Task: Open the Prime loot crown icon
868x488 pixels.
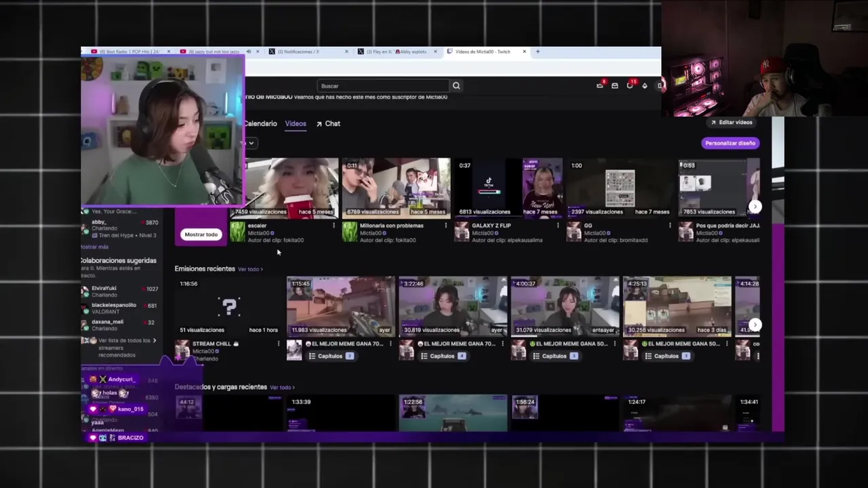Action: click(599, 85)
